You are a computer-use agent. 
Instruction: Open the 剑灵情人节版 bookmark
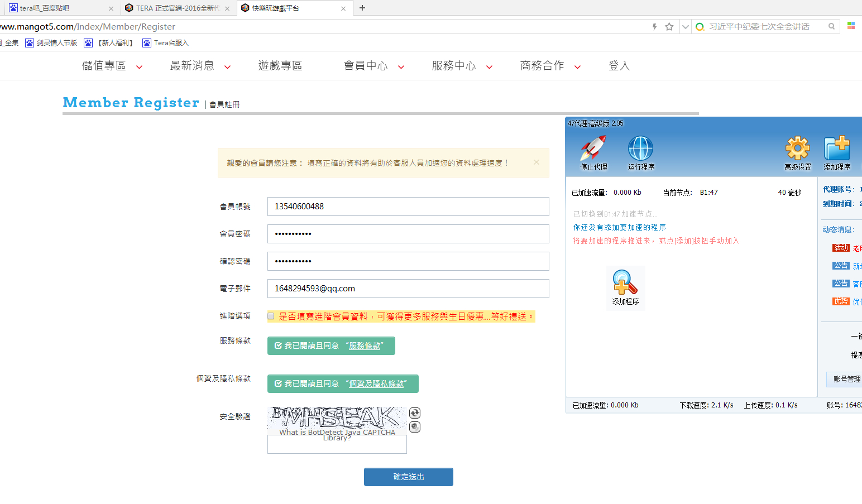(x=51, y=43)
